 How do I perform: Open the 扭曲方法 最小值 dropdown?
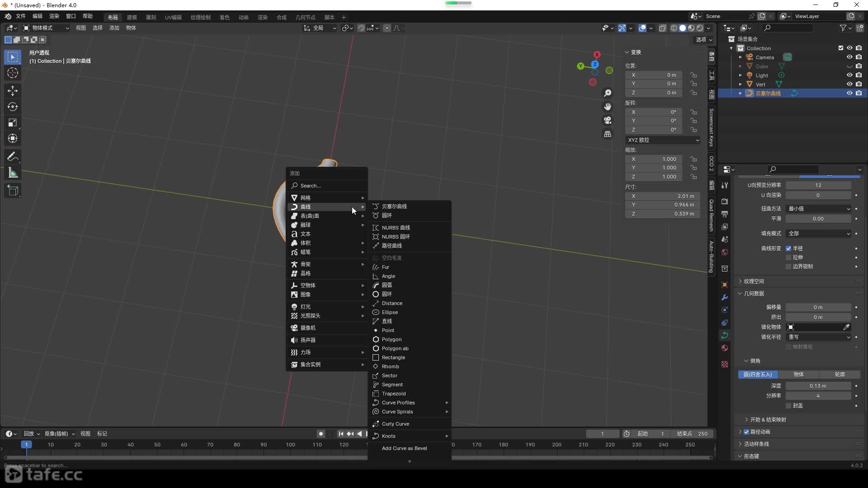pos(819,209)
